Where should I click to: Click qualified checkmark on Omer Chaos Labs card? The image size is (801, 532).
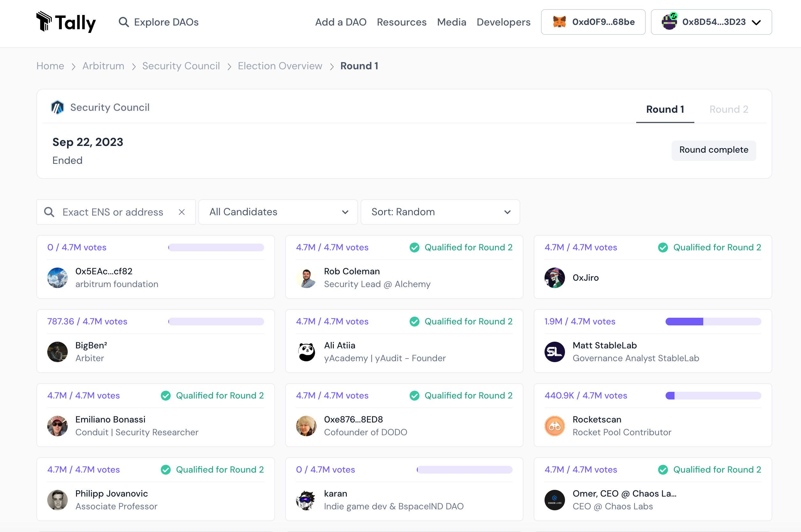click(663, 469)
